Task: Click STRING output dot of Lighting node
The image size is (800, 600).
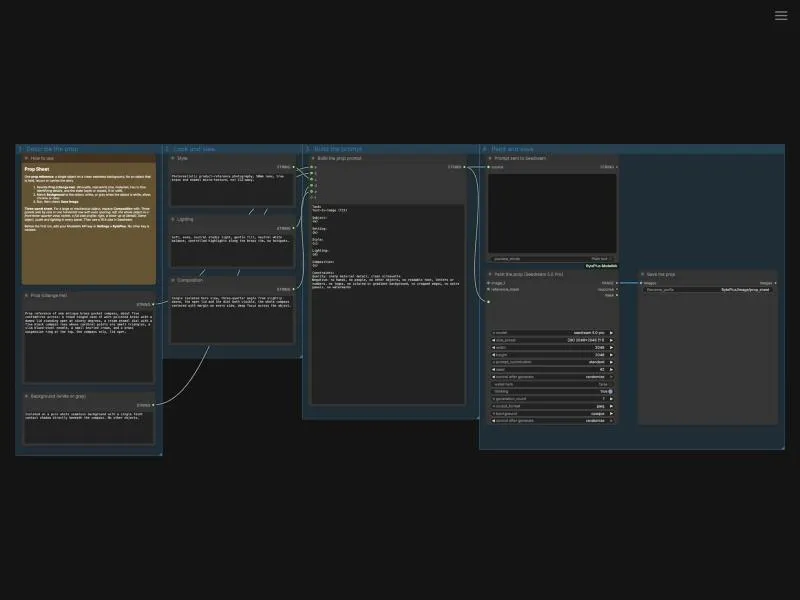Action: click(x=293, y=228)
